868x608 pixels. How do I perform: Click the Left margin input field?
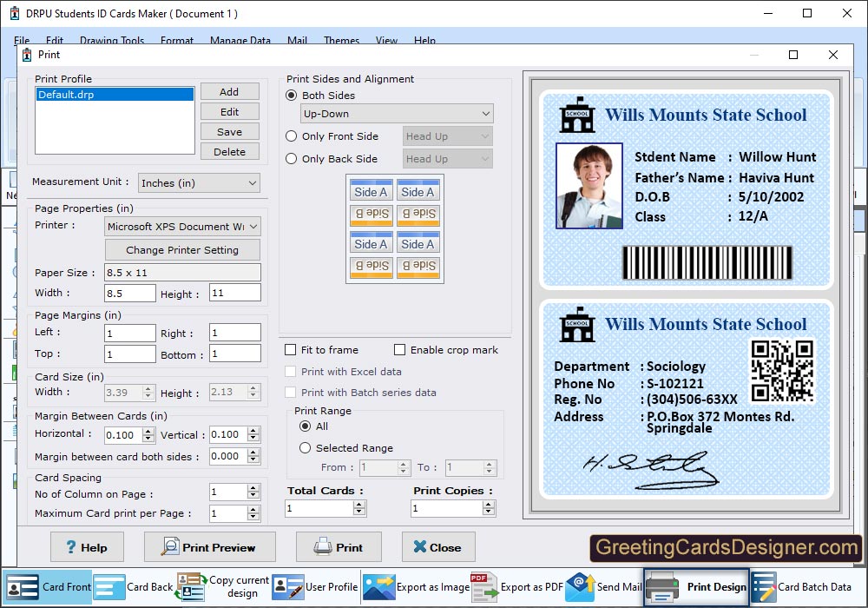130,334
